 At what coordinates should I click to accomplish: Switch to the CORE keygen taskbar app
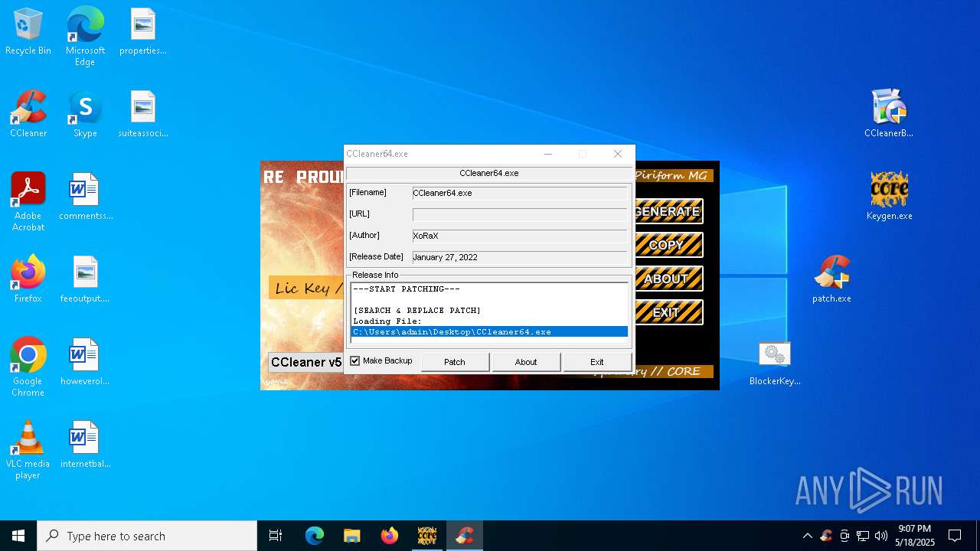click(426, 536)
